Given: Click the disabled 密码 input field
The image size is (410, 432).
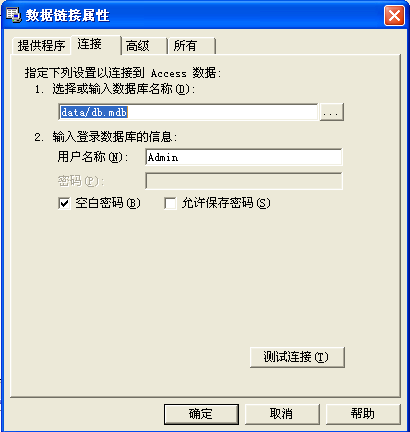Looking at the screenshot, I should (x=244, y=181).
